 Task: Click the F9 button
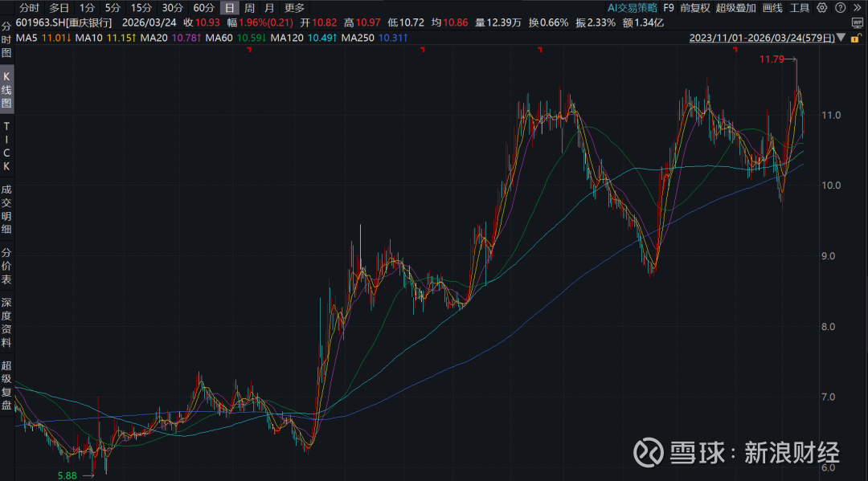click(x=669, y=8)
